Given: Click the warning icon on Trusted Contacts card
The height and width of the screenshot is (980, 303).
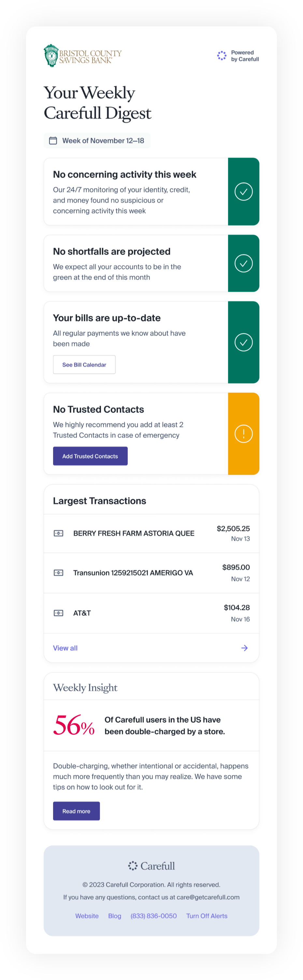Looking at the screenshot, I should click(x=243, y=433).
